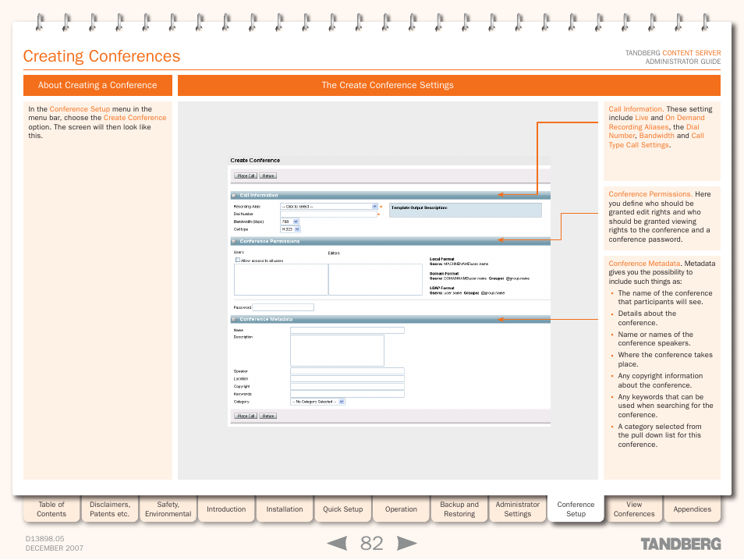This screenshot has width=744, height=560.
Task: Switch to the Operation tab
Action: tap(401, 509)
